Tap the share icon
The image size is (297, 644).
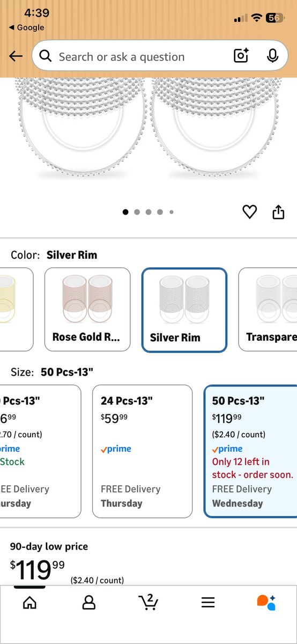[278, 212]
